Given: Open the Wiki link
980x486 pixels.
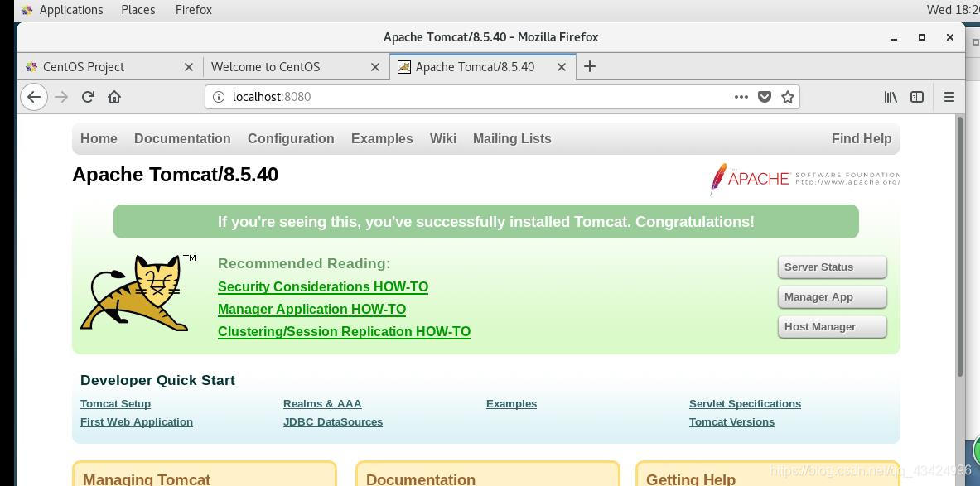Looking at the screenshot, I should [x=443, y=138].
